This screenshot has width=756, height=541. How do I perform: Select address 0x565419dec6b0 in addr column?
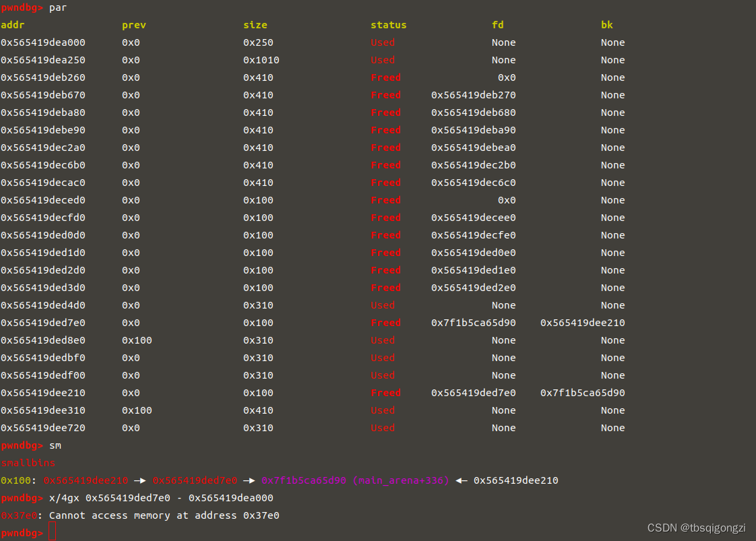(x=43, y=165)
